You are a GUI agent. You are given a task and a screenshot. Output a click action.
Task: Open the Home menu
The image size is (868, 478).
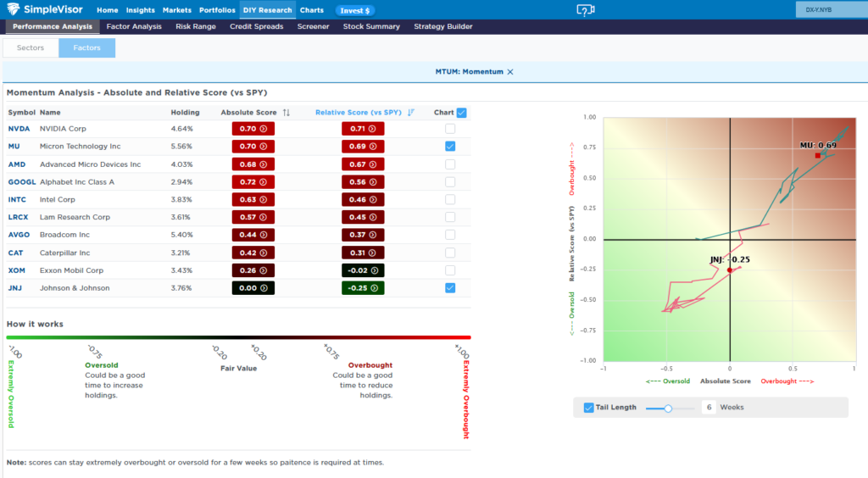(108, 10)
